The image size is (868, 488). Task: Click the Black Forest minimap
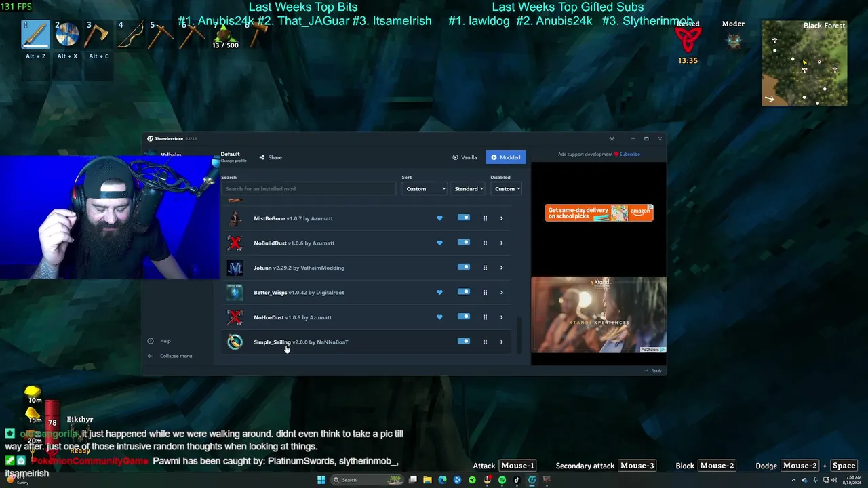pyautogui.click(x=805, y=63)
